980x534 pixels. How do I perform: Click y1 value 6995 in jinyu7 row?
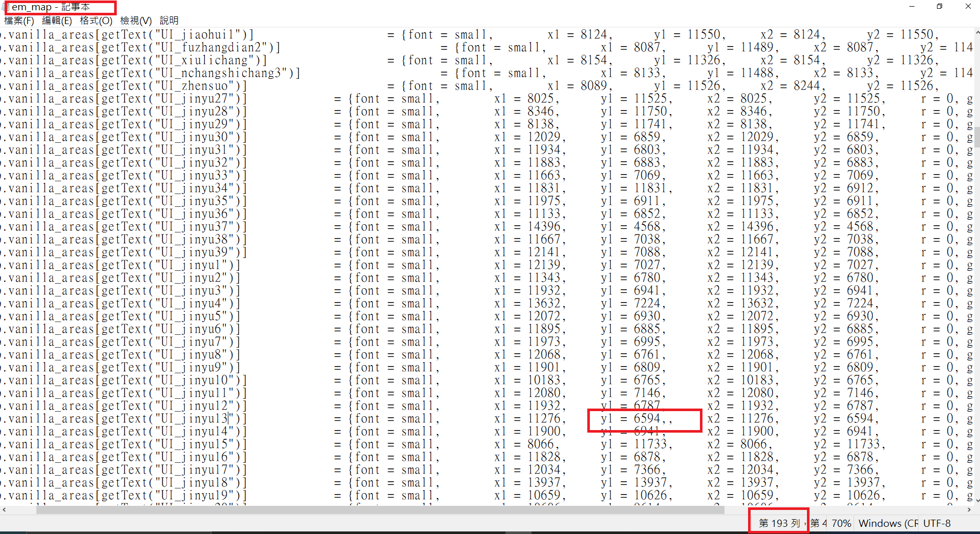(x=647, y=342)
